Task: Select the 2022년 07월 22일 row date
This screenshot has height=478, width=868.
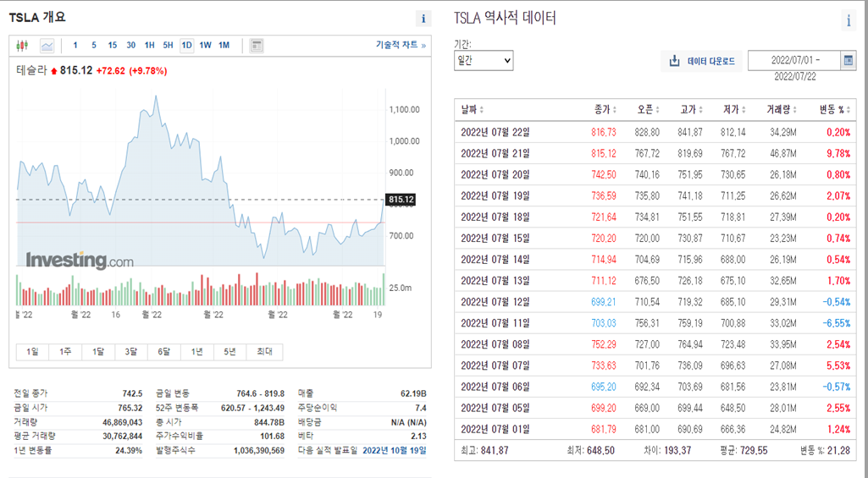Action: tap(495, 132)
